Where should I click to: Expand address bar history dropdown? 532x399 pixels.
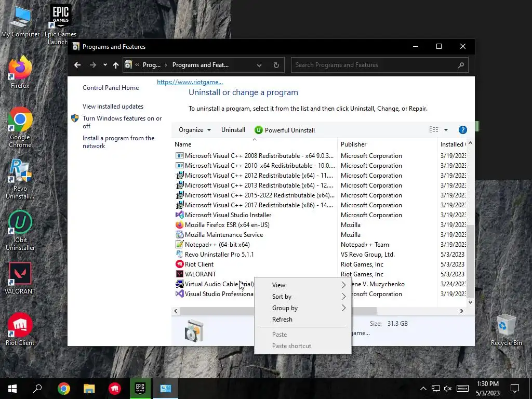(259, 65)
